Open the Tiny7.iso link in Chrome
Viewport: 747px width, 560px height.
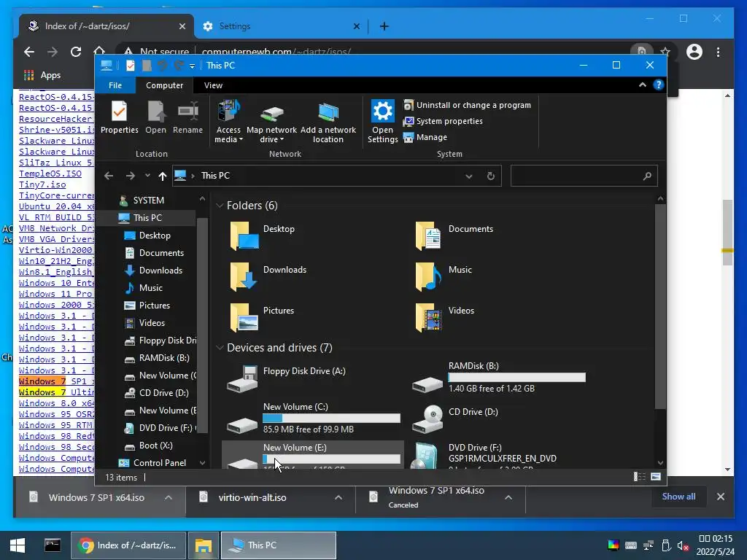tap(42, 184)
